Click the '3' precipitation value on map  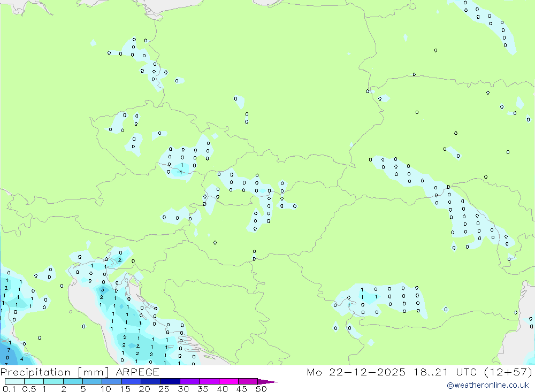click(x=102, y=290)
